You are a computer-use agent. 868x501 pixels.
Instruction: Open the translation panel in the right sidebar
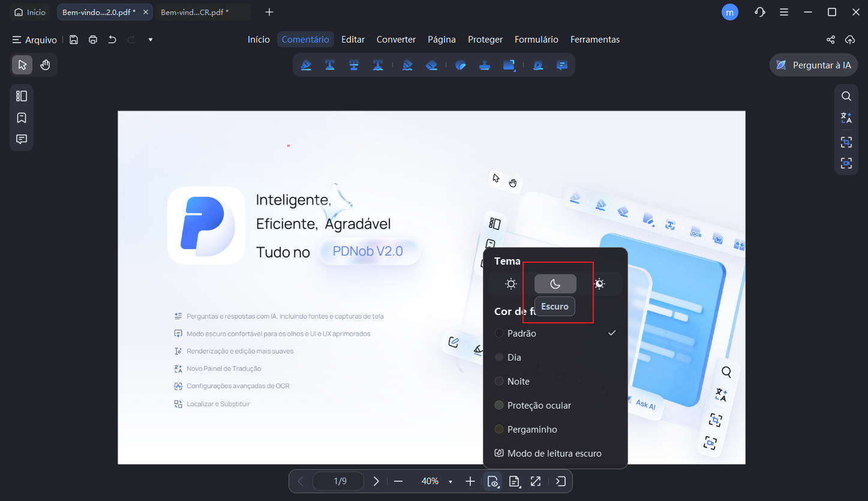(x=846, y=118)
